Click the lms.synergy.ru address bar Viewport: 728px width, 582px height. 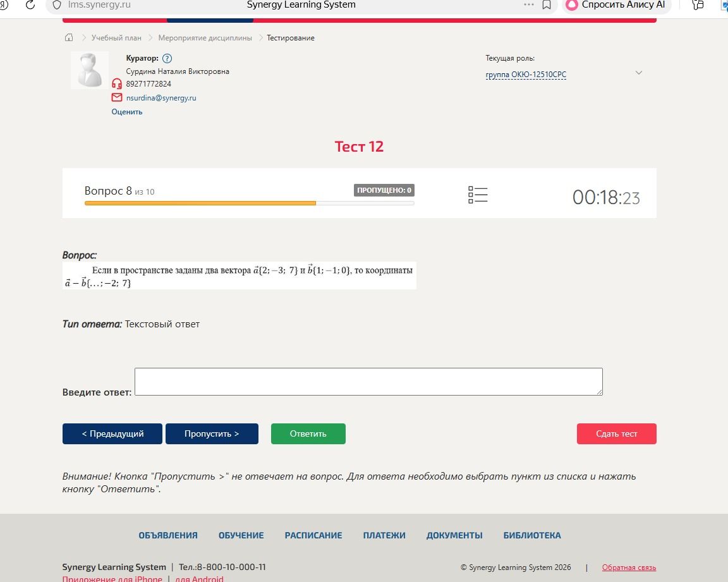pyautogui.click(x=99, y=5)
